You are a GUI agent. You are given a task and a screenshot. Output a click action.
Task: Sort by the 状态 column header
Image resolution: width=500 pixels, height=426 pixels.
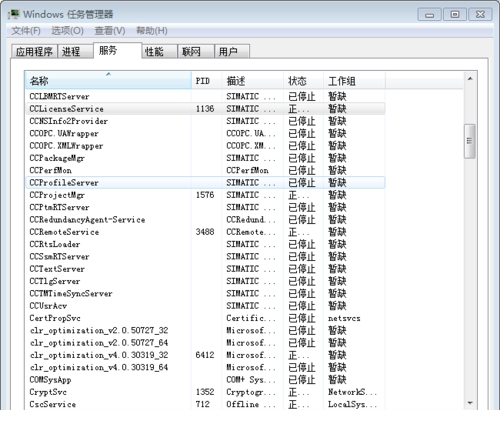click(303, 81)
